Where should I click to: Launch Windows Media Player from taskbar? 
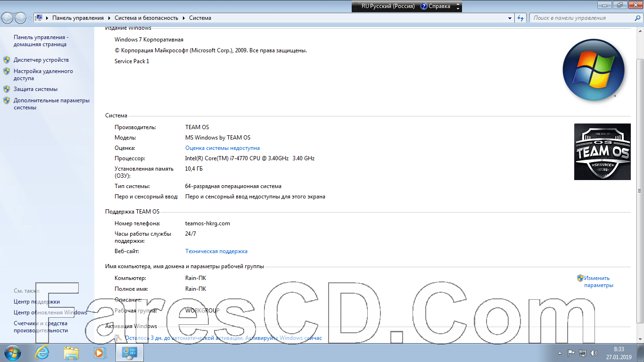pos(99,353)
